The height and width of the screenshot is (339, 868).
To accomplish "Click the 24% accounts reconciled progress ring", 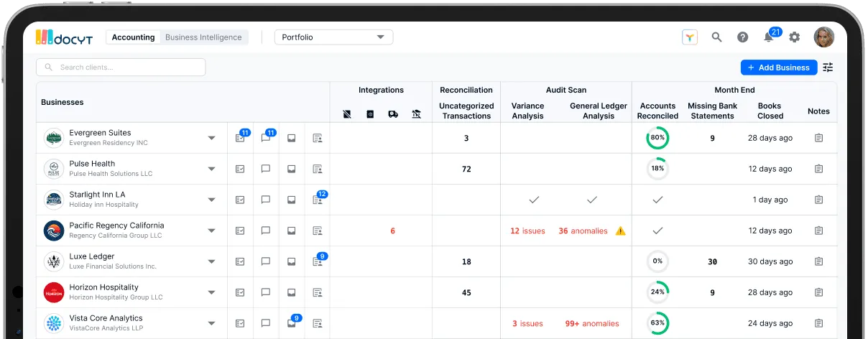I will point(657,292).
